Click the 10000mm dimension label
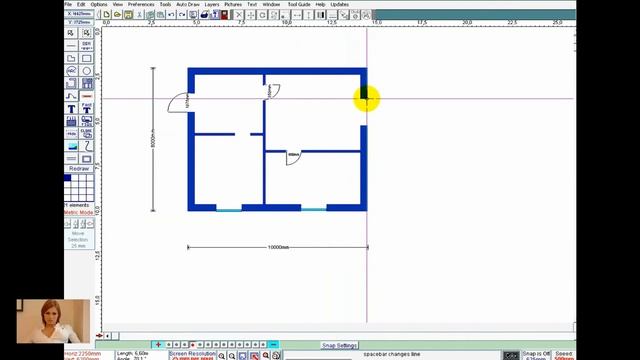 click(278, 247)
